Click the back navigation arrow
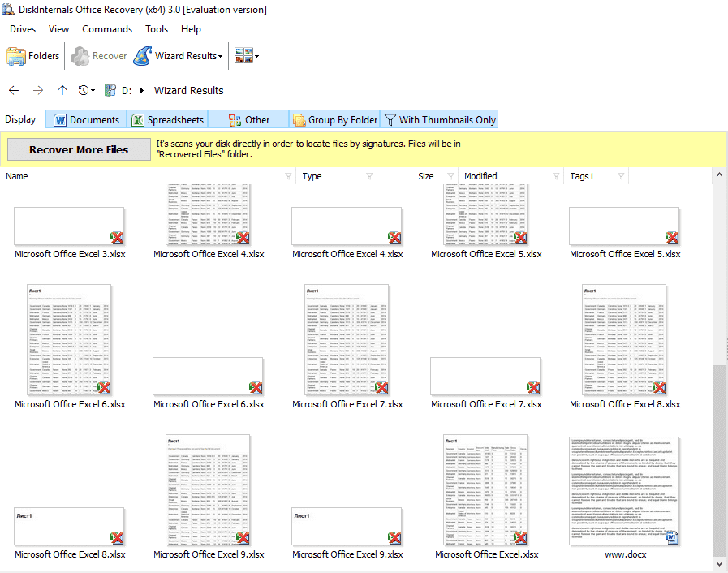Screen dimensions: 728x573 click(14, 90)
